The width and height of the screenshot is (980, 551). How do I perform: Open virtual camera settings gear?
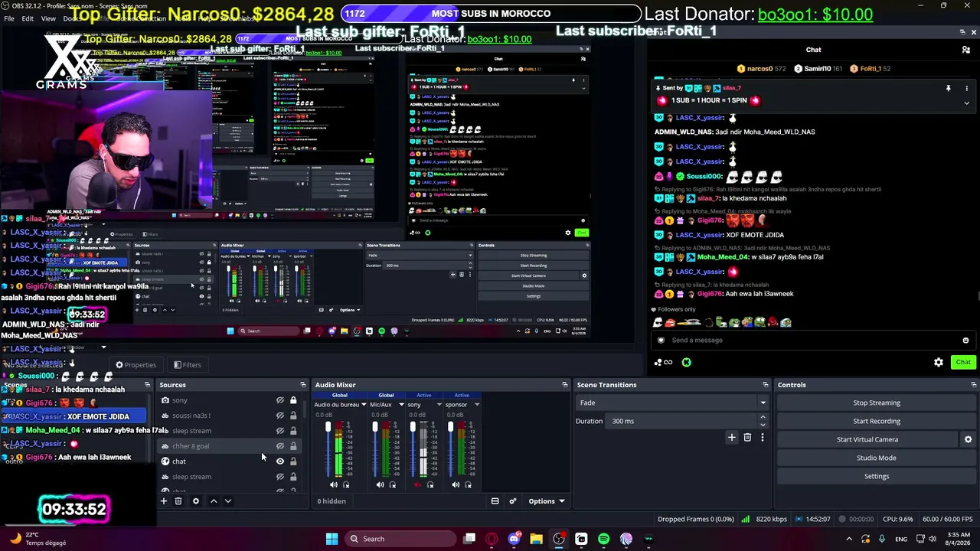coord(968,439)
